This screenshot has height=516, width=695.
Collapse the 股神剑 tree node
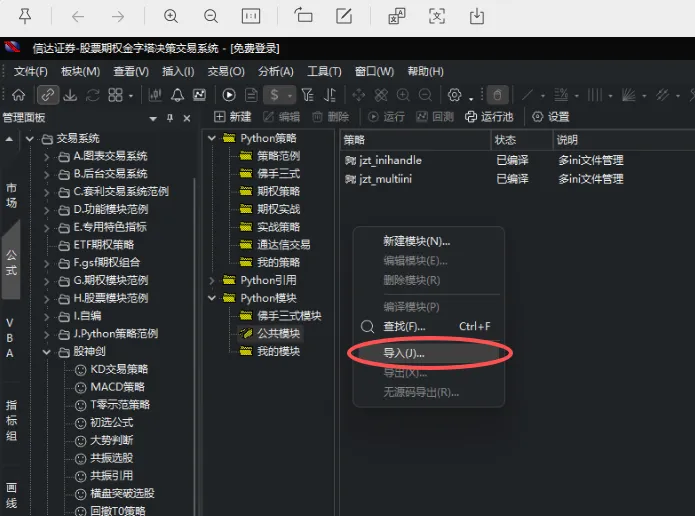[47, 352]
